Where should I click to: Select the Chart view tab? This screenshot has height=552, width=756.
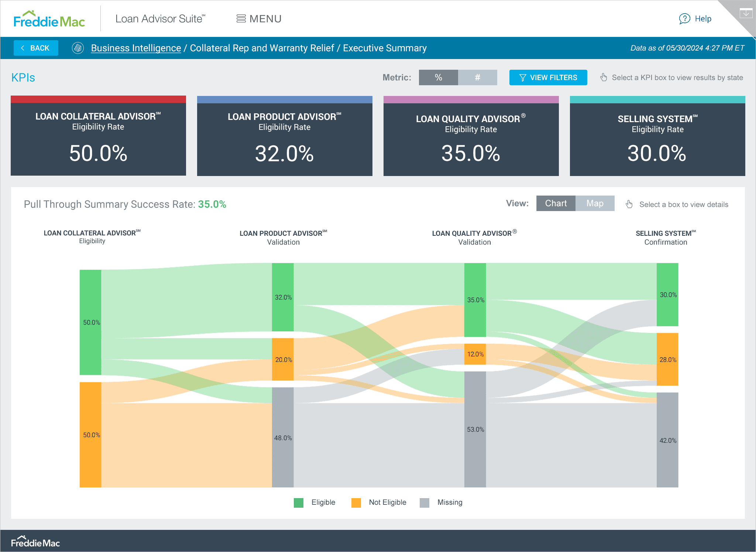(556, 203)
